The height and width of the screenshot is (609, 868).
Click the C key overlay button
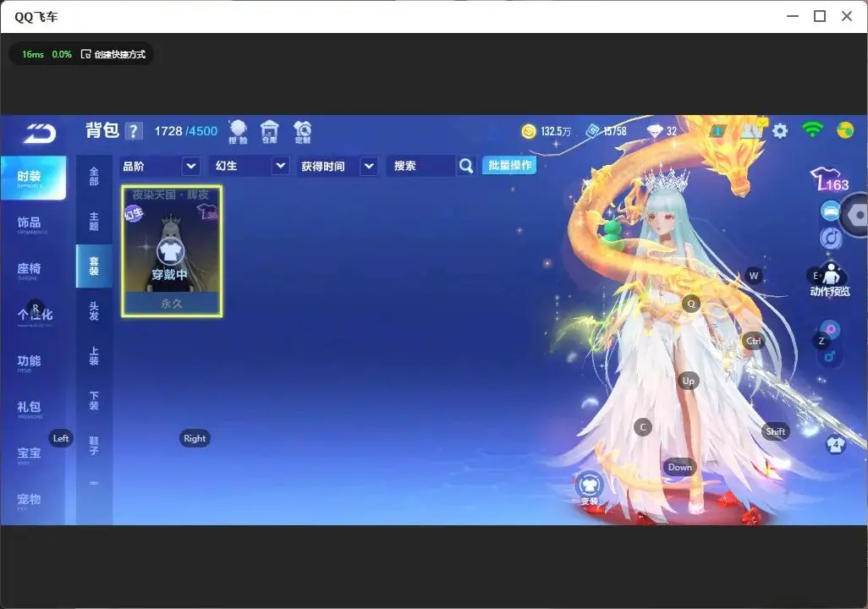click(x=643, y=427)
